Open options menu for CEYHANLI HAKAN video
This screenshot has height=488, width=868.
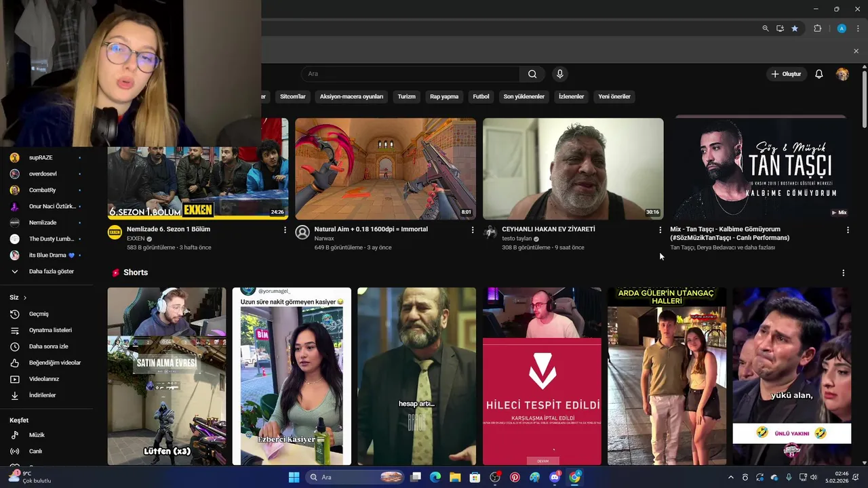[660, 230]
